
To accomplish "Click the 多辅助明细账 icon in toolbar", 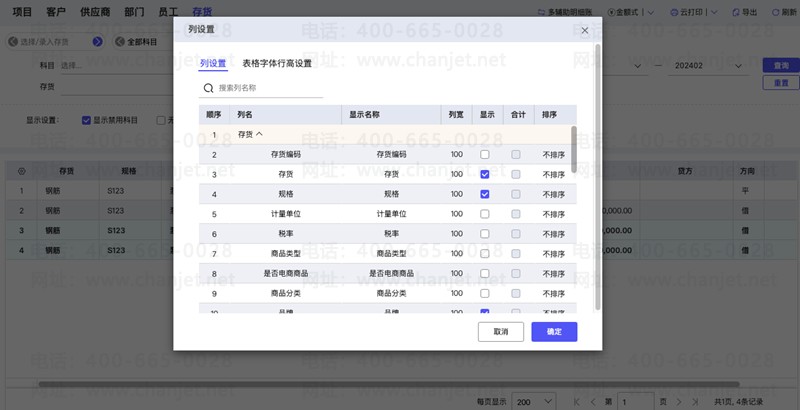I will pos(541,12).
